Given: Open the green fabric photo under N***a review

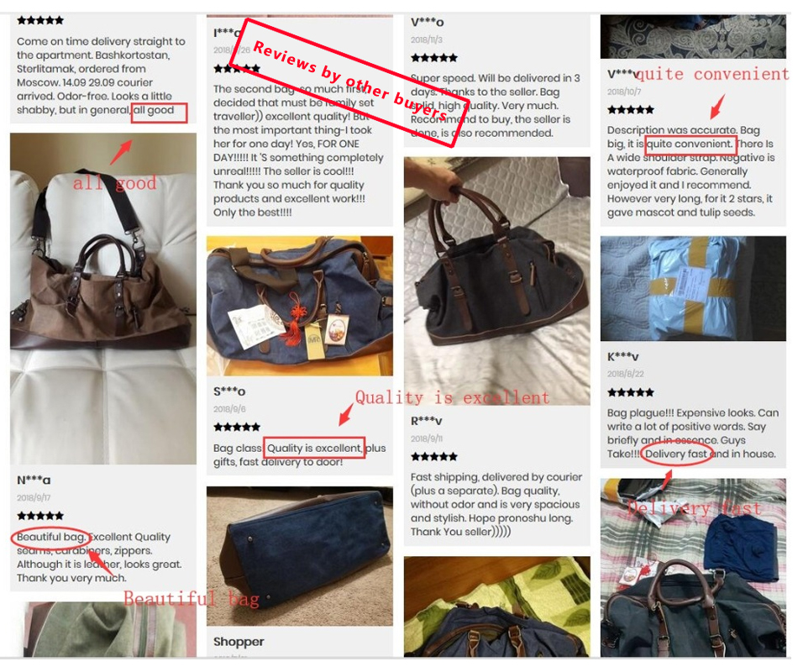Looking at the screenshot, I should click(103, 629).
